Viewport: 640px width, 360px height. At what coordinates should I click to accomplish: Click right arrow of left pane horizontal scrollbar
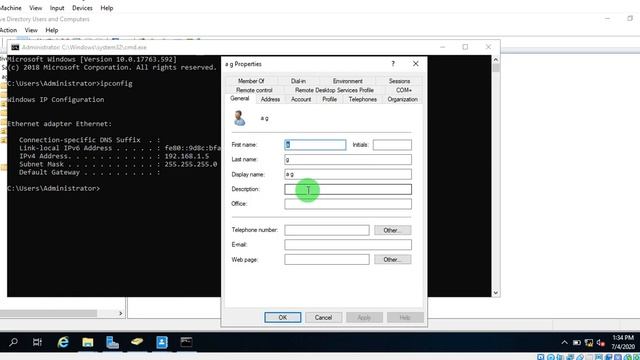(x=120, y=313)
